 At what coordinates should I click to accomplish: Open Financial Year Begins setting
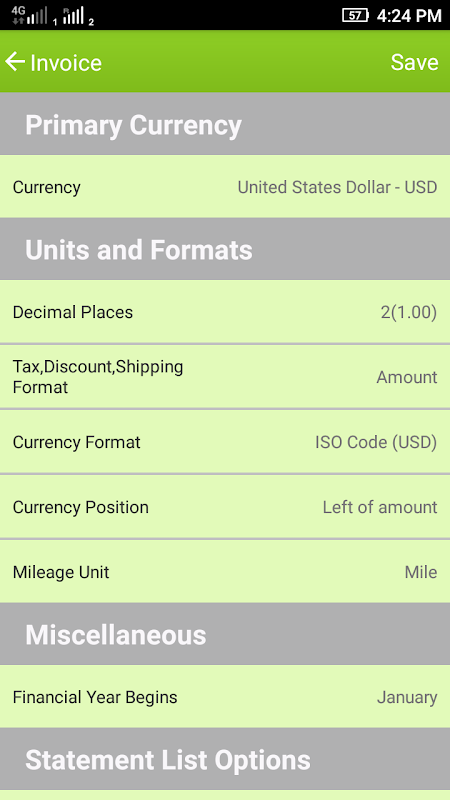225,697
